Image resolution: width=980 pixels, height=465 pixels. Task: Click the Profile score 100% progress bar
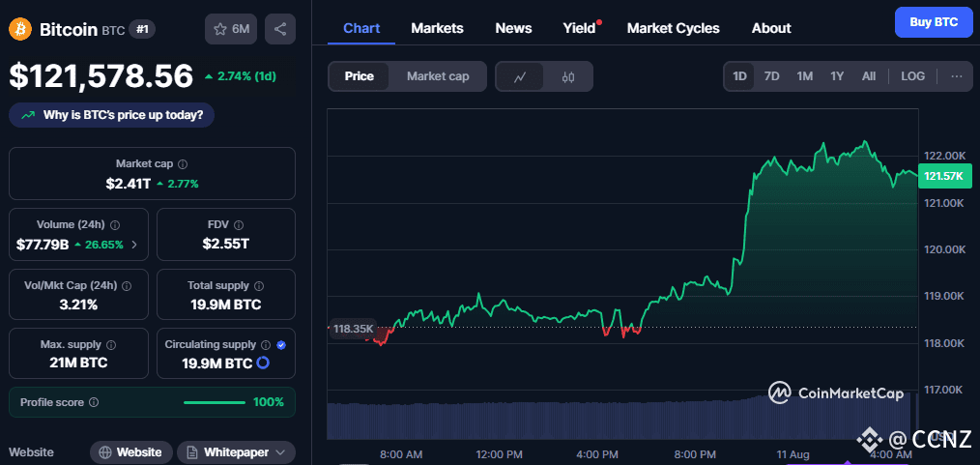pyautogui.click(x=215, y=402)
